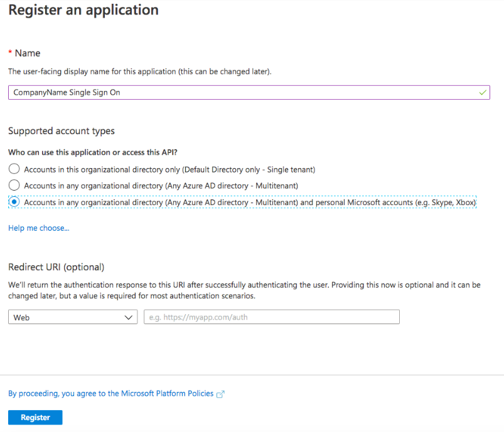Click the Supported account types heading

point(62,131)
